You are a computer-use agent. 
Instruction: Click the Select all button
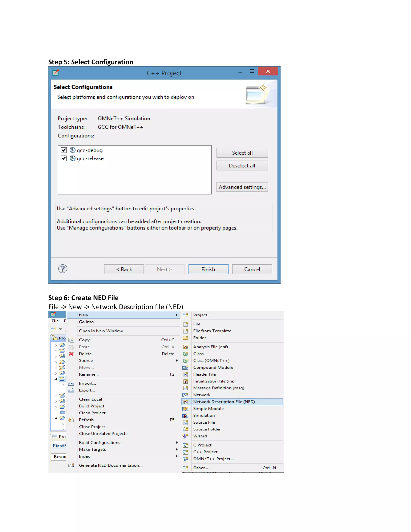pos(242,153)
